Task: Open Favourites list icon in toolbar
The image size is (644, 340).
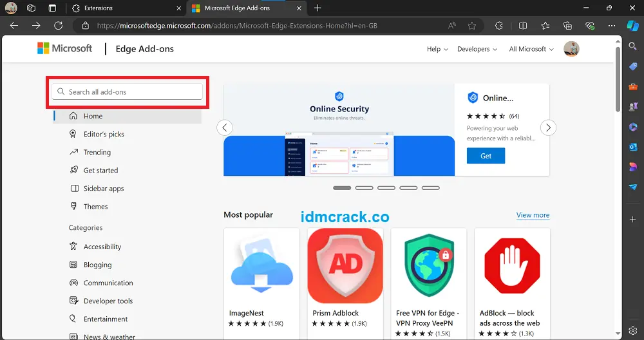Action: [545, 26]
